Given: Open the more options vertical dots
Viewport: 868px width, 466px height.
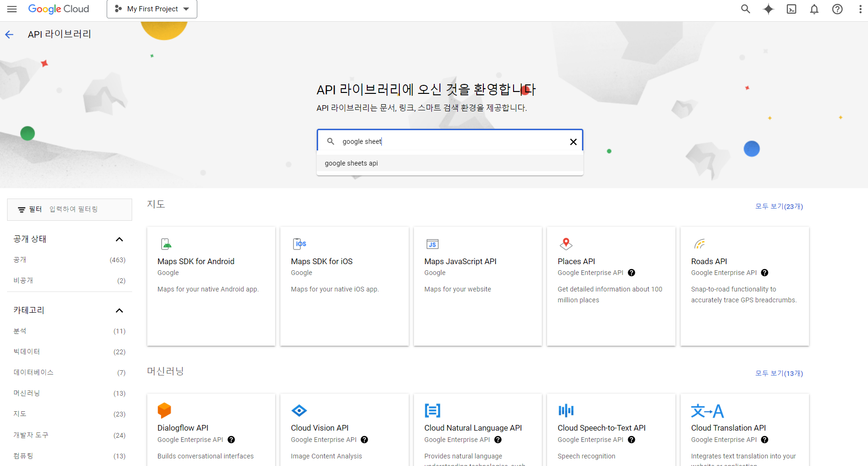Looking at the screenshot, I should [860, 9].
